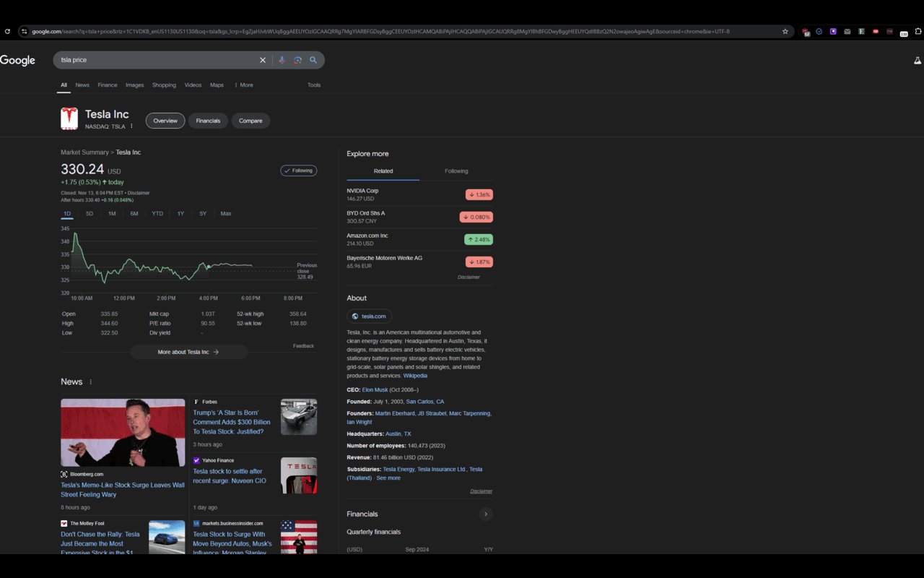The image size is (924, 578).
Task: Click the address bar URL field
Action: coord(404,32)
